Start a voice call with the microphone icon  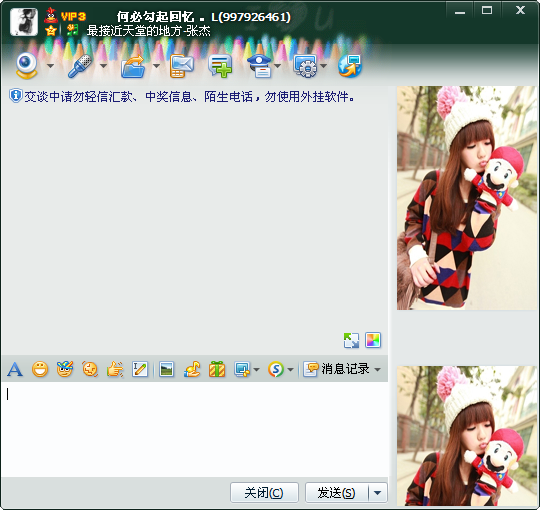click(x=80, y=65)
